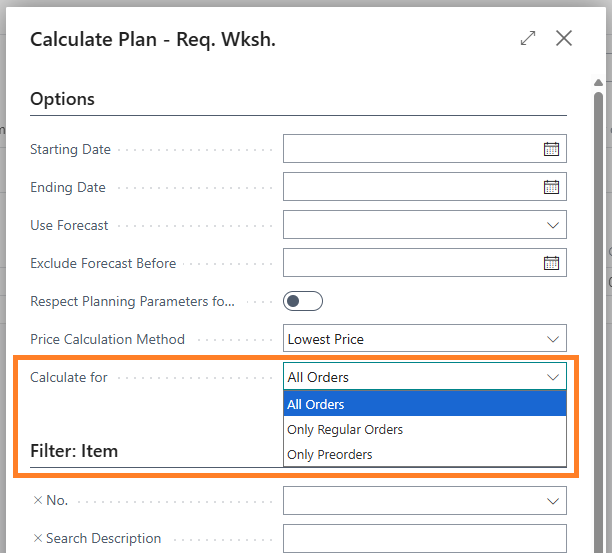Open the No. filter lookup dropdown
This screenshot has height=553, width=612.
553,500
